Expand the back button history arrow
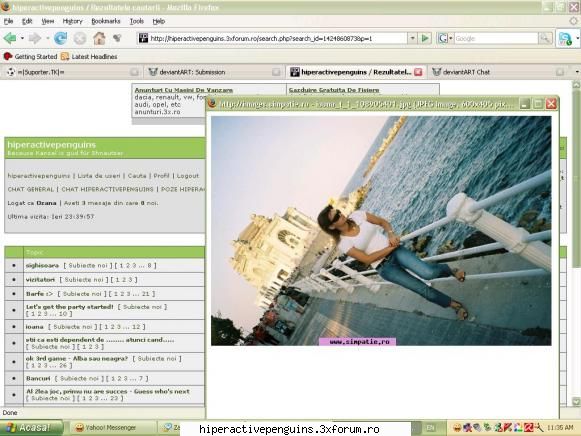This screenshot has height=436, width=581. click(22, 38)
